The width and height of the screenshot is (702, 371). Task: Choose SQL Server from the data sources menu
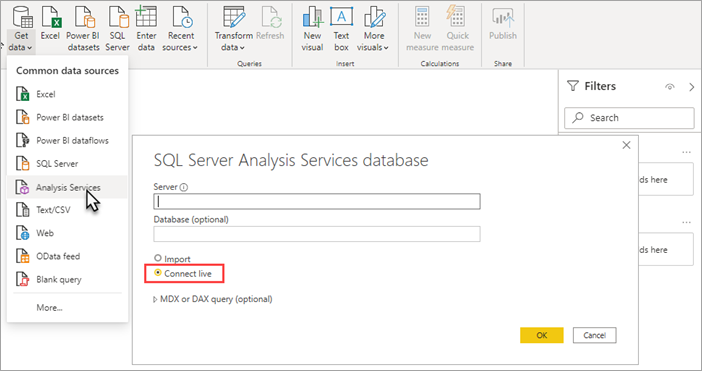(x=67, y=164)
